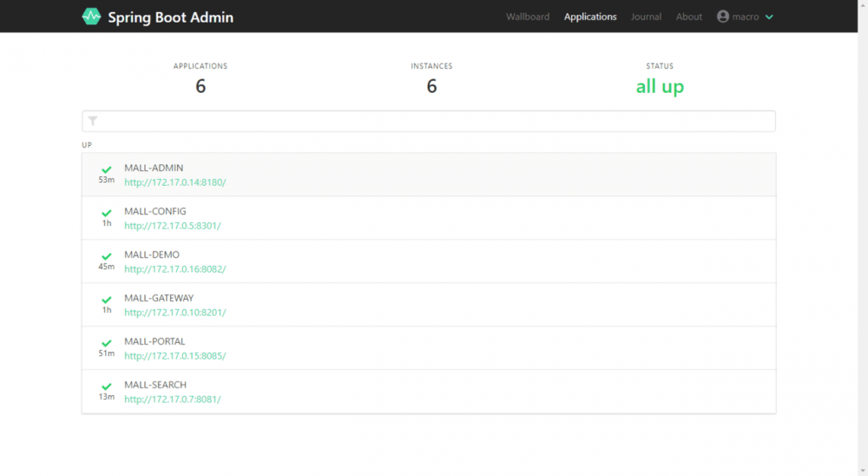Click MALL-SEARCH green status checkmark
Screen dimensions: 868x476
point(106,387)
